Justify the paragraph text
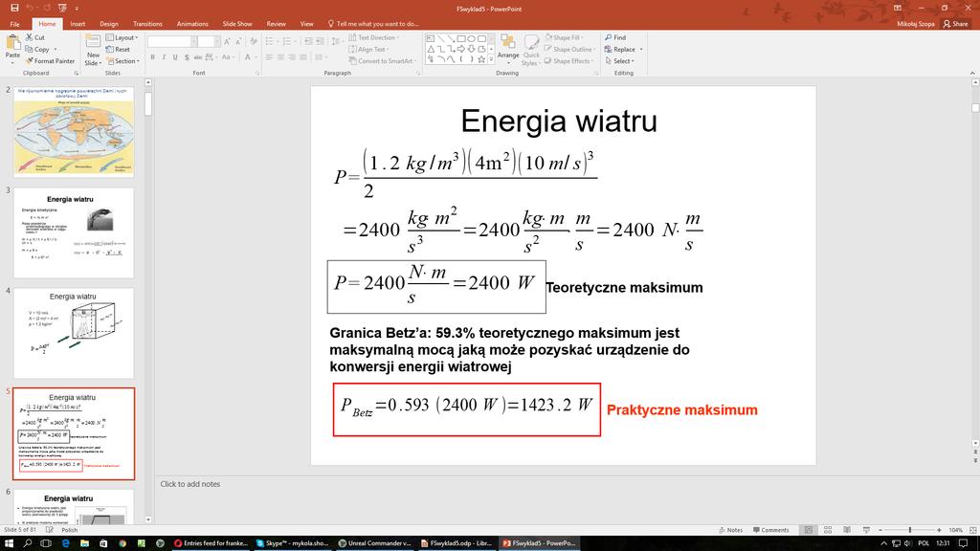Image resolution: width=980 pixels, height=551 pixels. pos(303,57)
